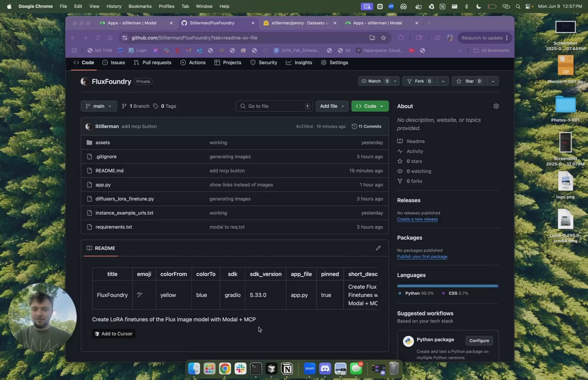588x380 pixels.
Task: Open Finder from the Dock
Action: click(194, 368)
